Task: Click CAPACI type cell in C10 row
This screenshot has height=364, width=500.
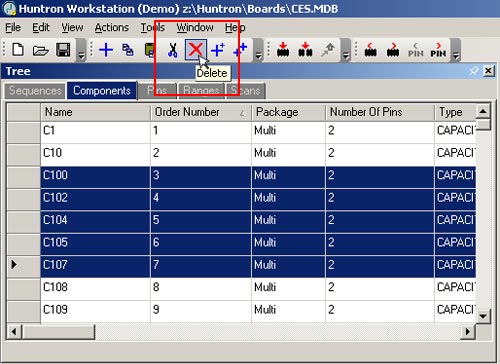Action: [x=455, y=155]
